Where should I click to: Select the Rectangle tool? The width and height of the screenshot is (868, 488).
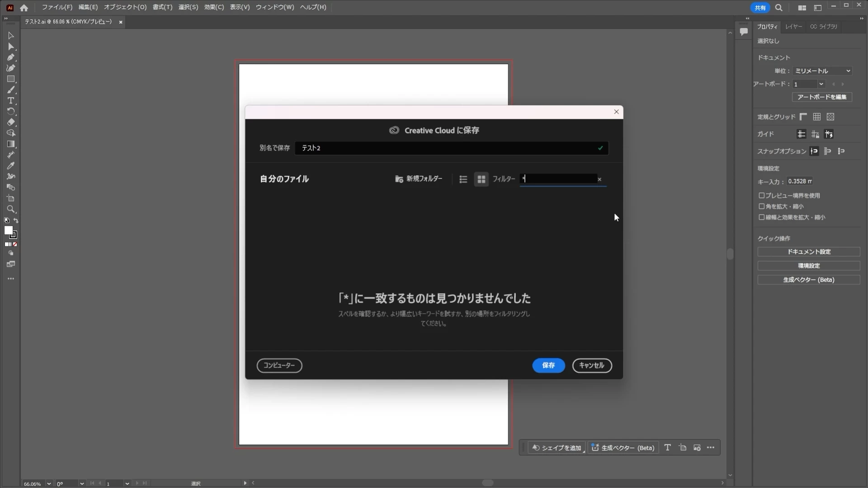[11, 79]
